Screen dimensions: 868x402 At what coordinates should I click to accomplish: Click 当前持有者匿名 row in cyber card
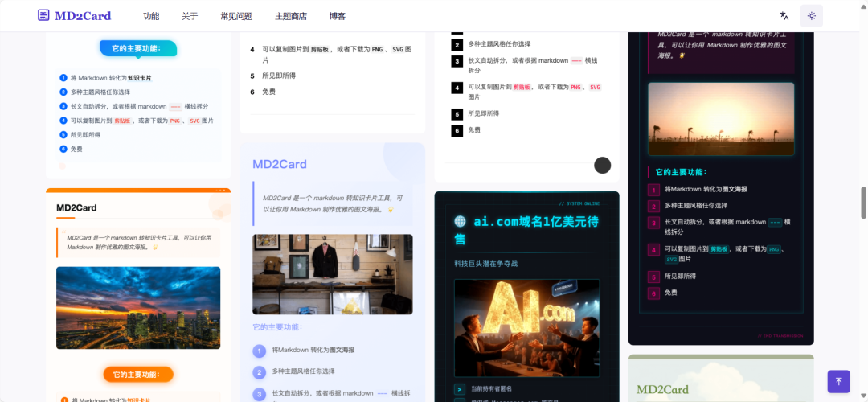coord(526,389)
